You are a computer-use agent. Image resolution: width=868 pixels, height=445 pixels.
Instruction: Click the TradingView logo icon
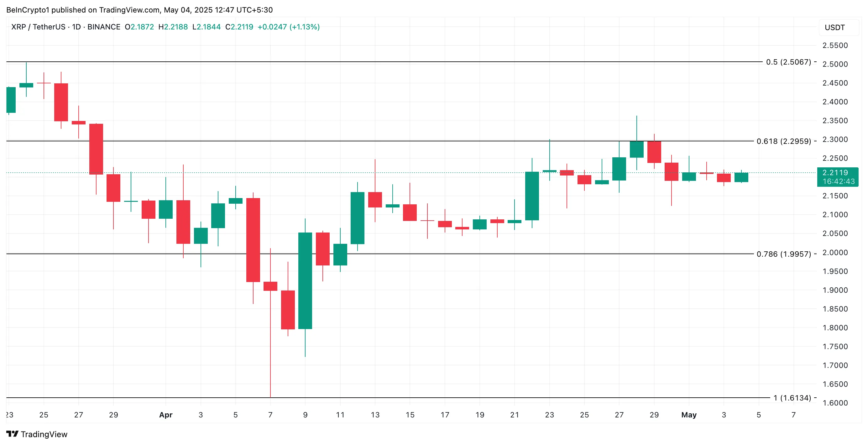coord(13,434)
